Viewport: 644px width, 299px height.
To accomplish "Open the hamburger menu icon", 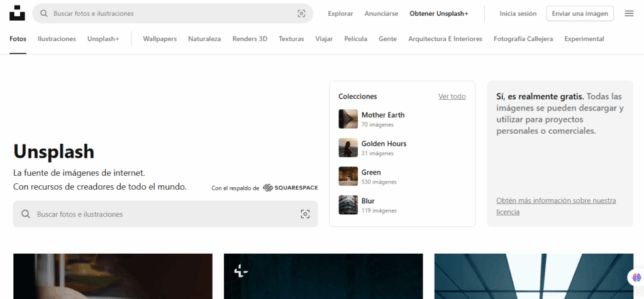I will pyautogui.click(x=629, y=14).
